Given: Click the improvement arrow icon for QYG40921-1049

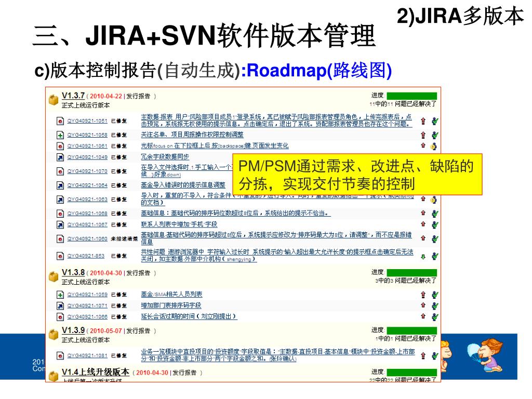Looking at the screenshot, I should 60,157.
